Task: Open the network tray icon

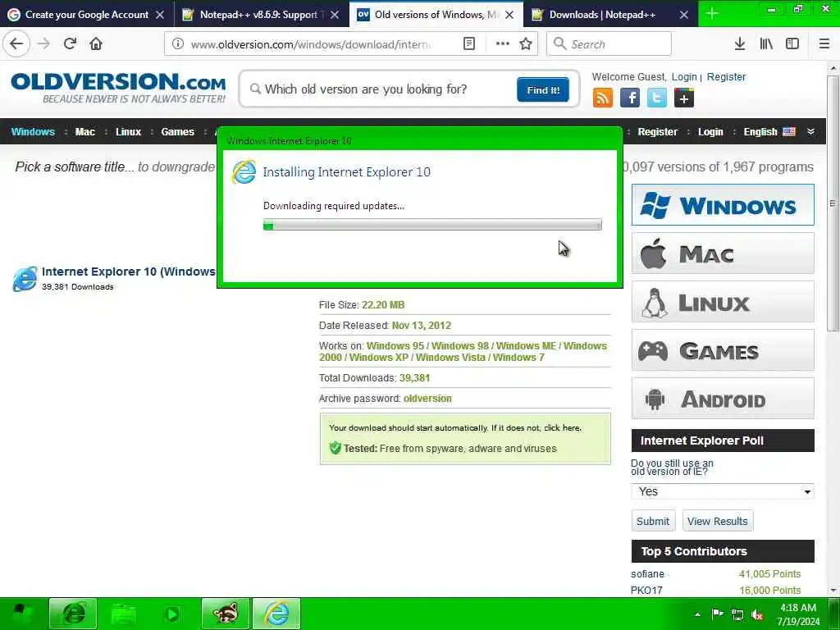Action: point(737,615)
